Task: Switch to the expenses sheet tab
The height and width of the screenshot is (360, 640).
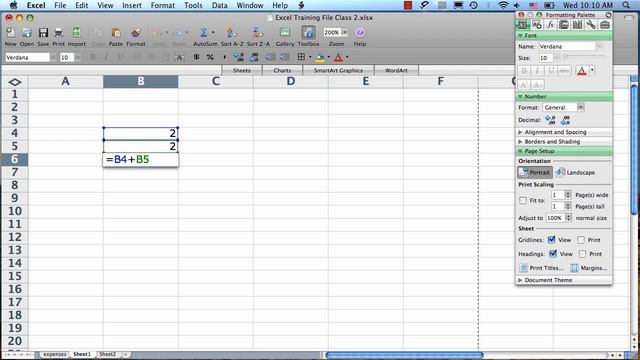Action: point(55,354)
